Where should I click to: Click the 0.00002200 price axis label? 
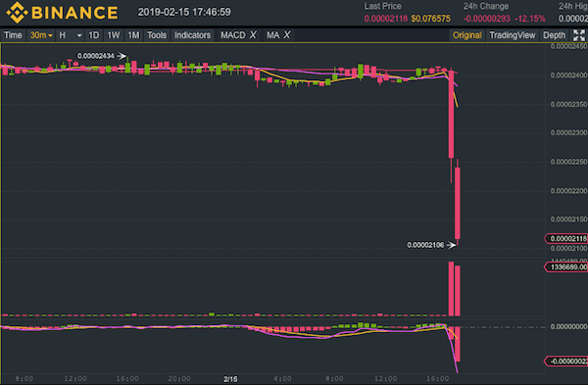[568, 191]
